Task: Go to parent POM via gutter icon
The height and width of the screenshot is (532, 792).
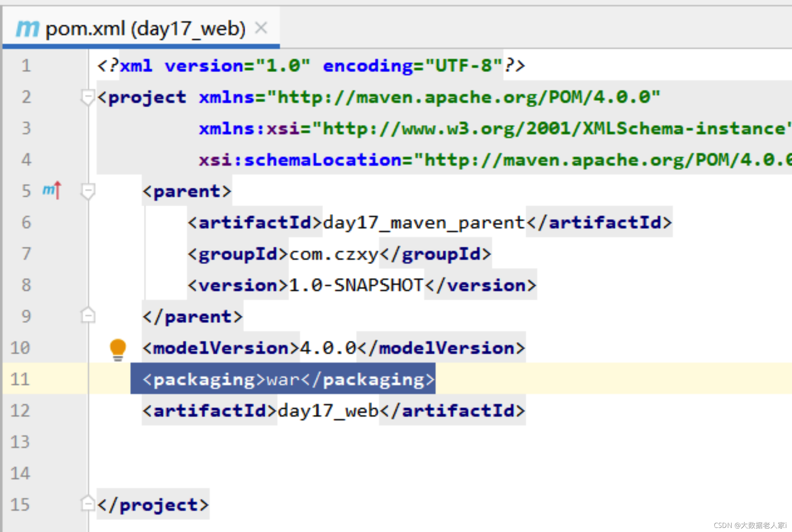Action: point(52,191)
